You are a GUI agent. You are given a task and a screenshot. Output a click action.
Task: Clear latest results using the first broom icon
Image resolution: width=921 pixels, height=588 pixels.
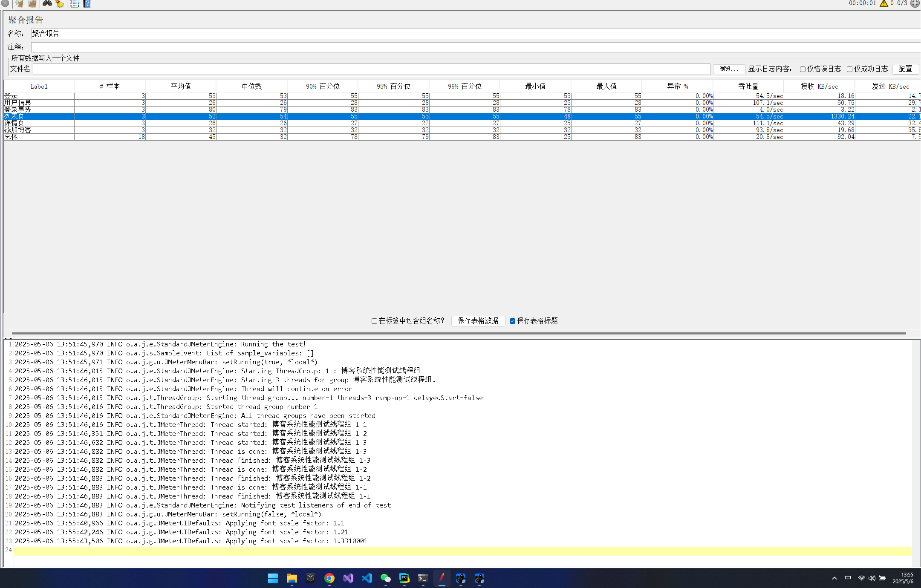[x=19, y=3]
